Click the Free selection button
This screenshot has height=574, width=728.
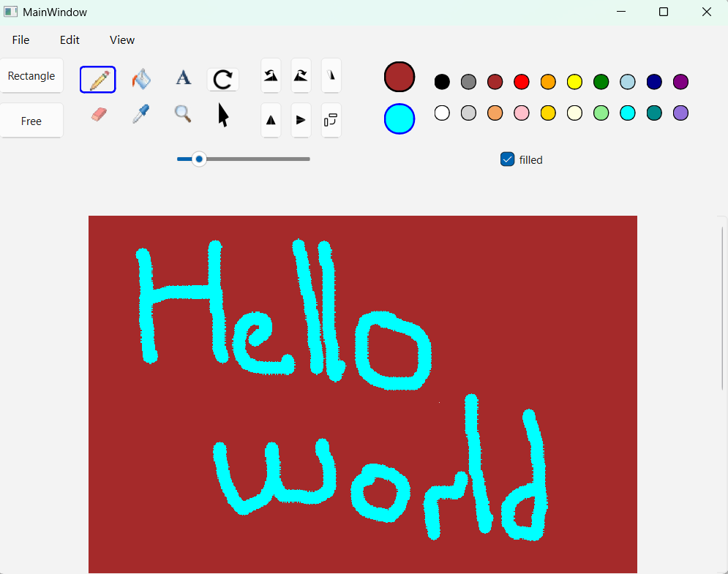click(31, 121)
